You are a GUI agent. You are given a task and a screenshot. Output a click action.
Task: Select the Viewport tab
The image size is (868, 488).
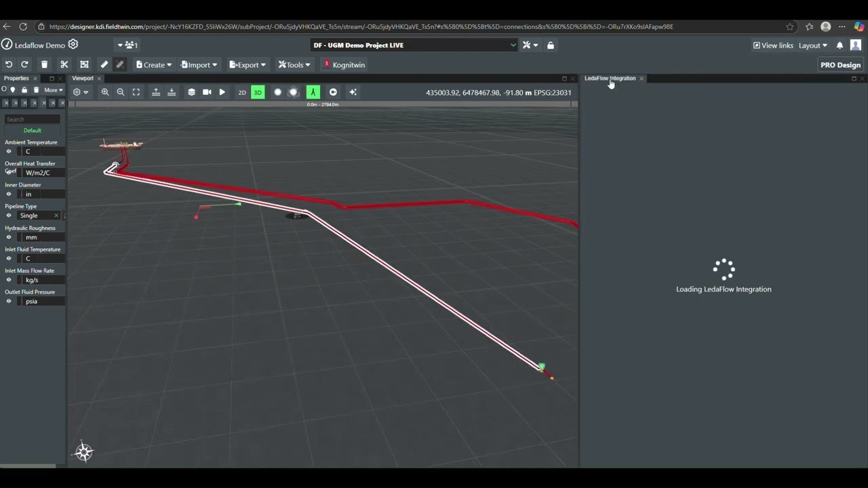pyautogui.click(x=83, y=78)
